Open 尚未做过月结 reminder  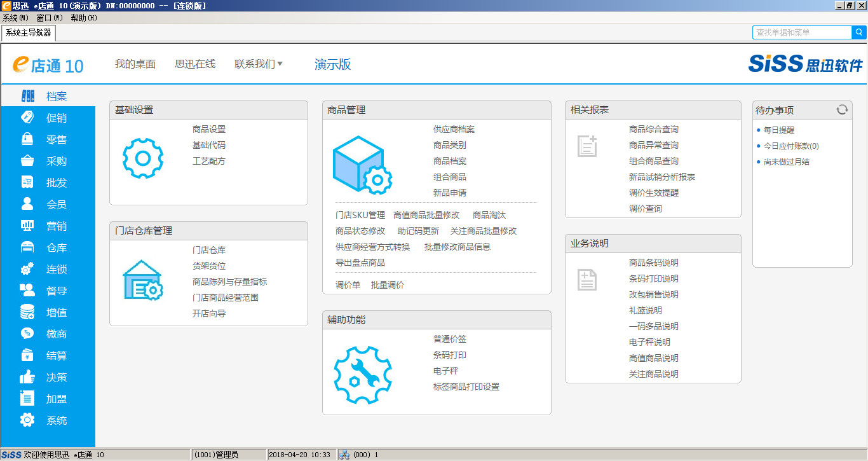pyautogui.click(x=787, y=162)
